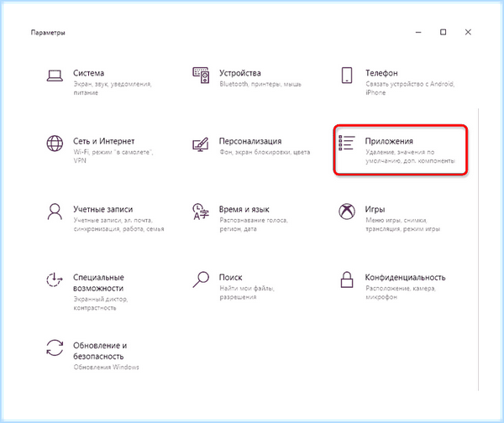Screen dimensions: 504x423
Task: Open Обновление и безопасность heading
Action: (100, 351)
